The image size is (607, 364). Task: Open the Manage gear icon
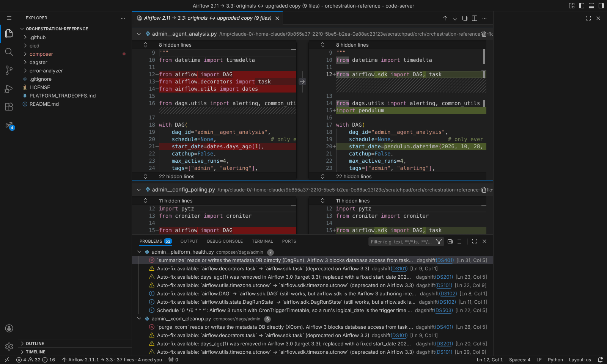tap(9, 347)
